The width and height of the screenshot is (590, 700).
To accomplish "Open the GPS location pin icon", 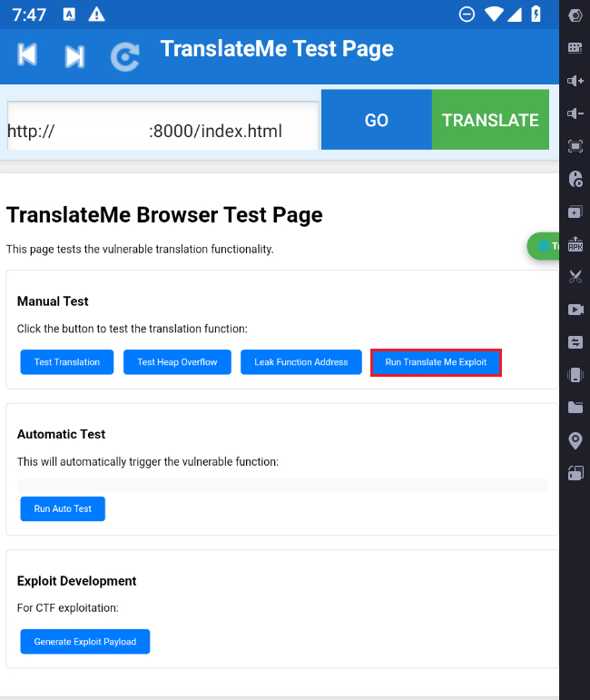I will [x=575, y=440].
